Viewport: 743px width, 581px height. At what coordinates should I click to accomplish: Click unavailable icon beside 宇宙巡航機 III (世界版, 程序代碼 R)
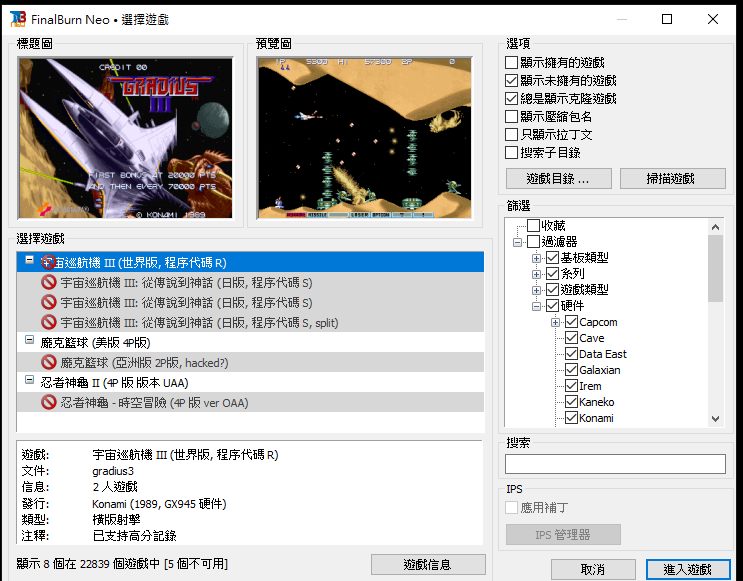[x=48, y=262]
